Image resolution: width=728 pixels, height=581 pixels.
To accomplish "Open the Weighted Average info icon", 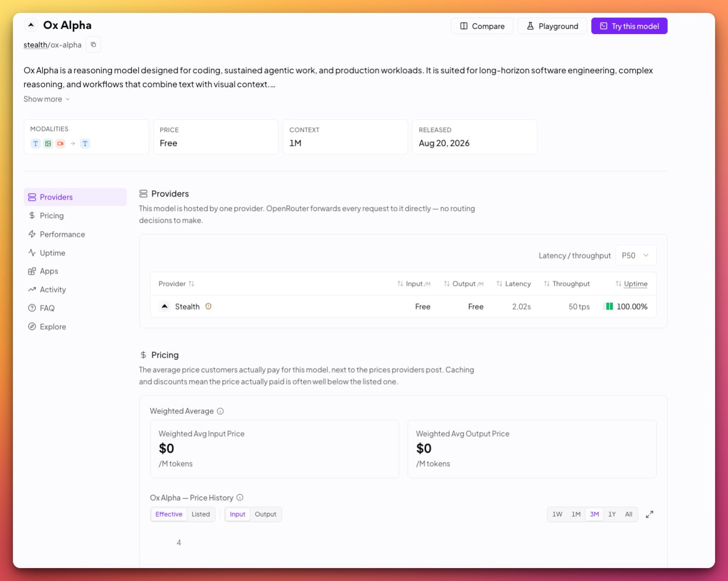I will pyautogui.click(x=220, y=411).
